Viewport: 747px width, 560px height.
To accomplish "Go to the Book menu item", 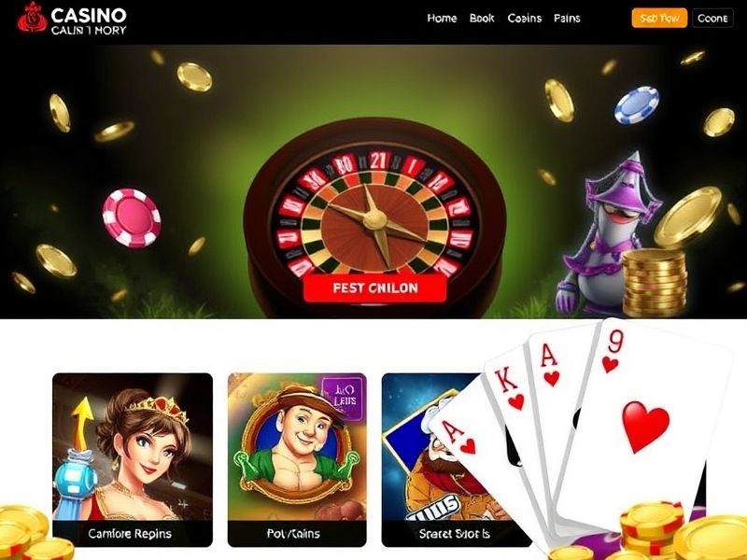I will (x=482, y=18).
